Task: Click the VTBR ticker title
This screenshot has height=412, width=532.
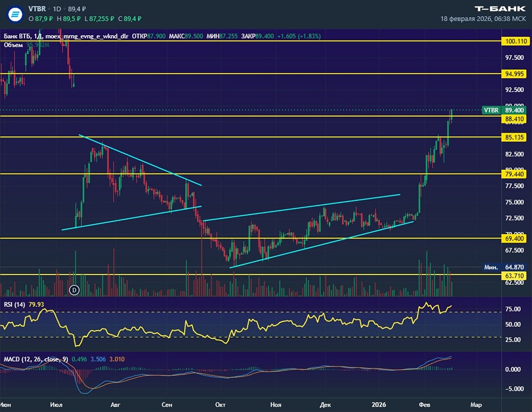Action: pos(37,9)
